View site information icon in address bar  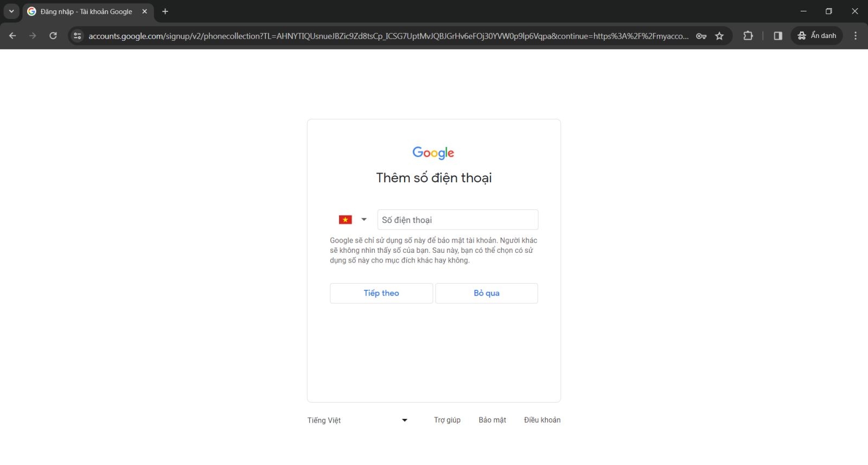pos(78,36)
